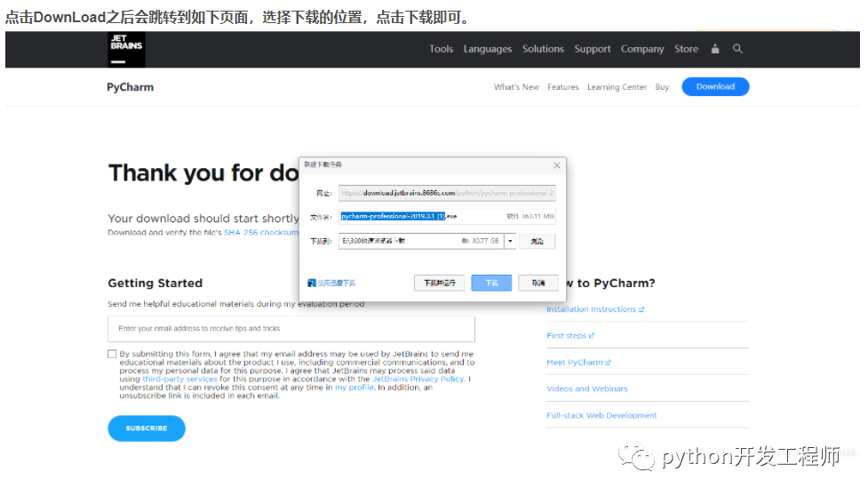Open Learning Center tab

point(617,87)
